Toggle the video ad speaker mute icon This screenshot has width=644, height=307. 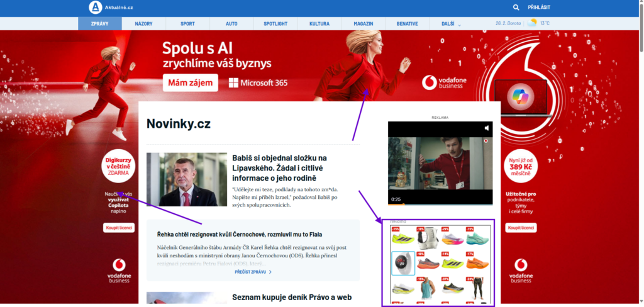click(486, 128)
